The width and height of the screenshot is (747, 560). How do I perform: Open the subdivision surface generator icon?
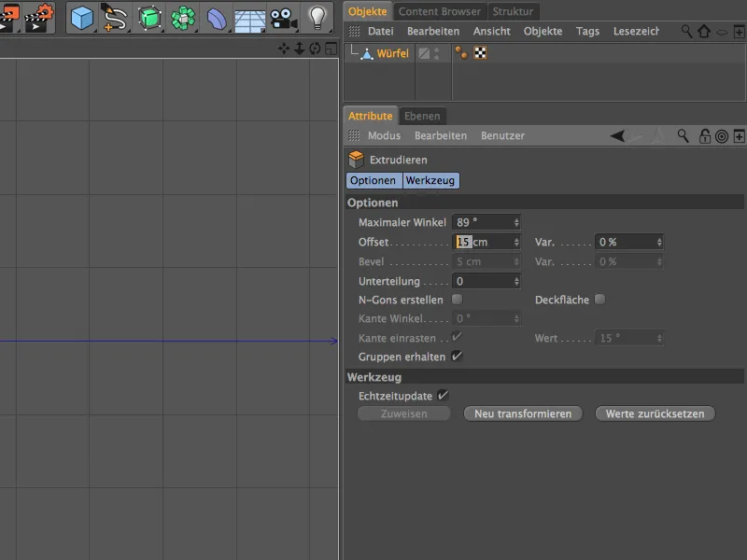[149, 18]
